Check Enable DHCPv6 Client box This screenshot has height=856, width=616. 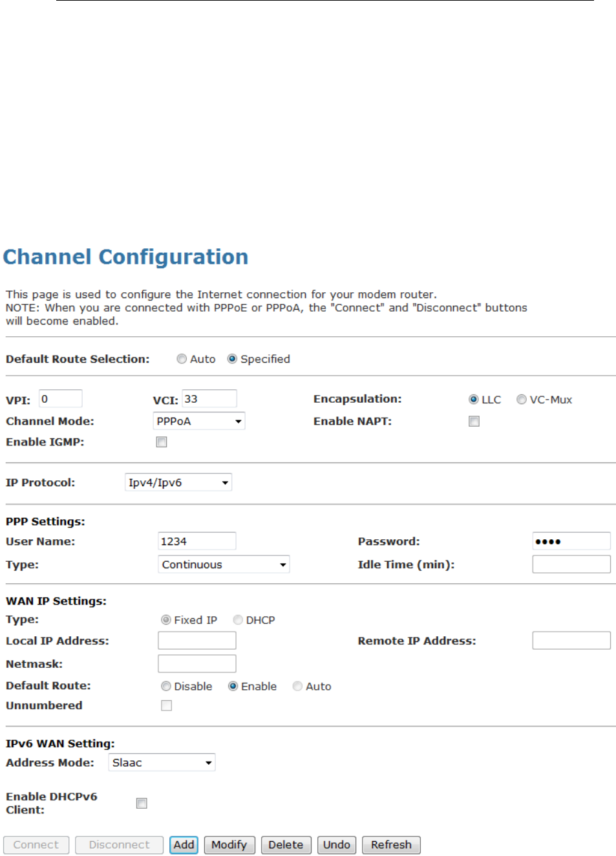click(142, 803)
